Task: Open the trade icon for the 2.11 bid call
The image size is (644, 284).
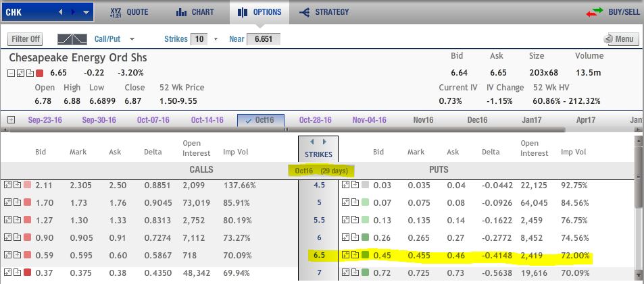Action: 7,185
